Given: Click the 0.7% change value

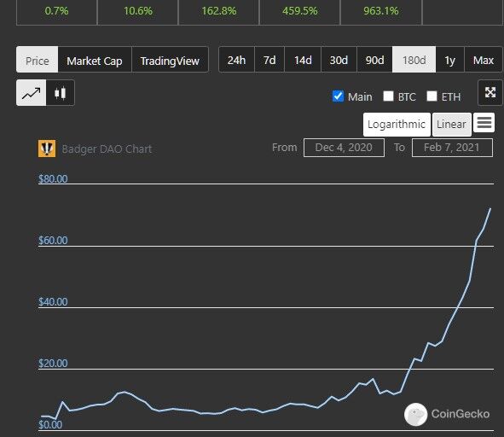Looking at the screenshot, I should point(56,11).
